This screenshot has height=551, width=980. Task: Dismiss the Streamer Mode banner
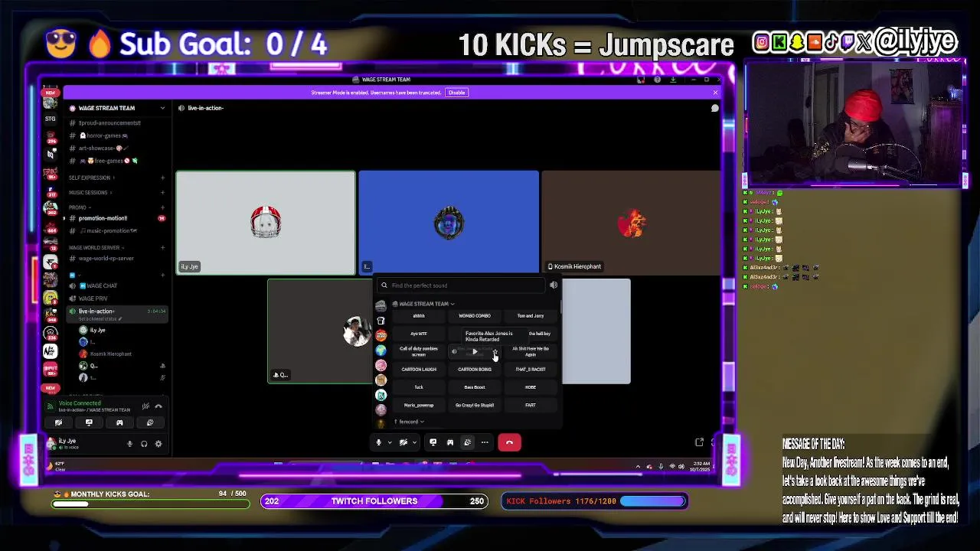tap(715, 93)
